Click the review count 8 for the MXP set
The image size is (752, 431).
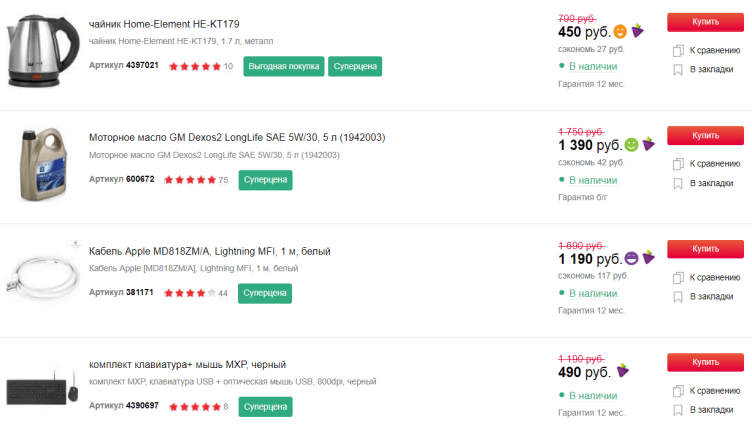click(x=226, y=407)
